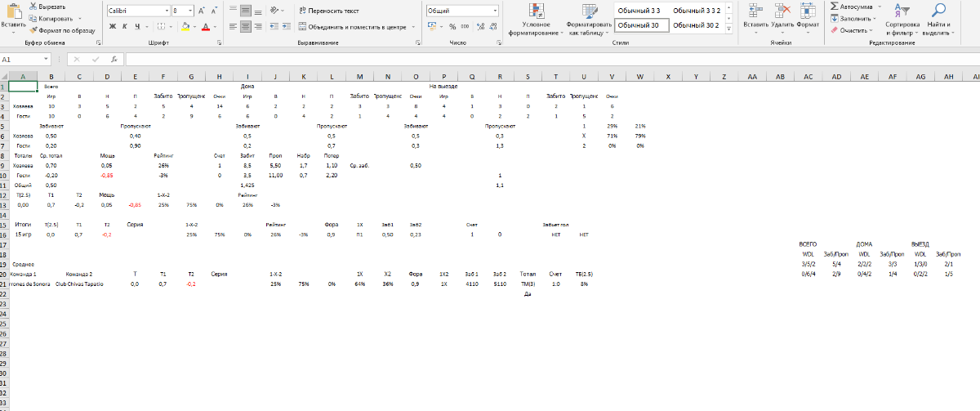Click the Insert Function fx icon
Image resolution: width=980 pixels, height=411 pixels.
[x=114, y=60]
